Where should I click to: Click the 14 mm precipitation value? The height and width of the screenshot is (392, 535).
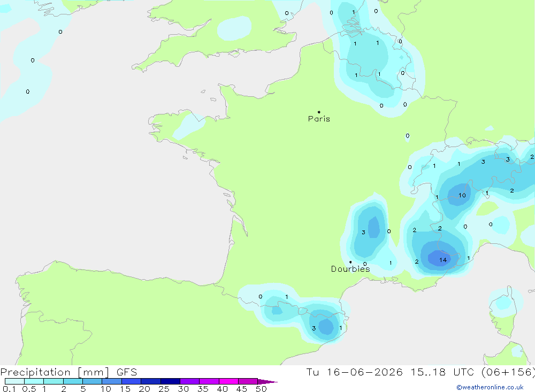point(443,260)
